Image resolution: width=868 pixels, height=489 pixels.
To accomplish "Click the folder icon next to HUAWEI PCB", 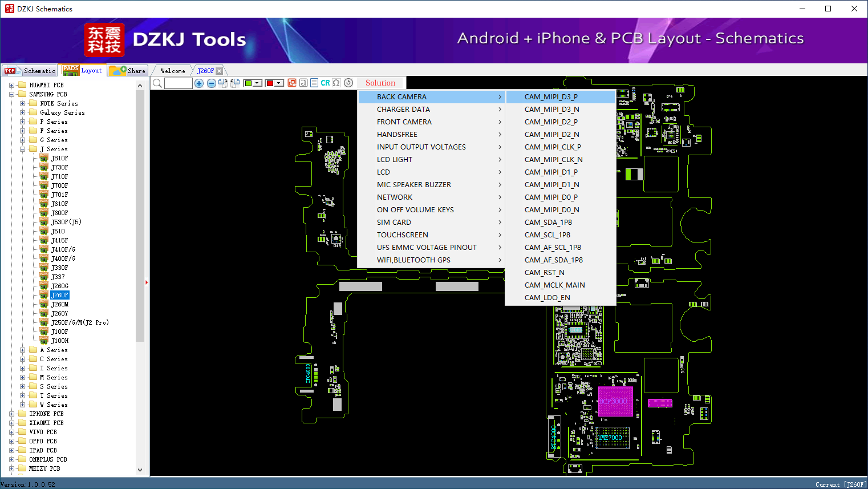I will (22, 85).
